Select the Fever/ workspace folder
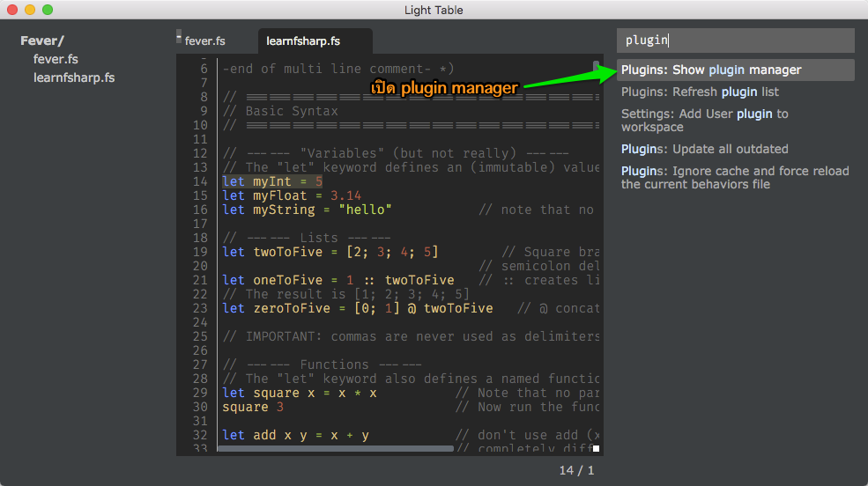The width and height of the screenshot is (868, 486). point(42,40)
